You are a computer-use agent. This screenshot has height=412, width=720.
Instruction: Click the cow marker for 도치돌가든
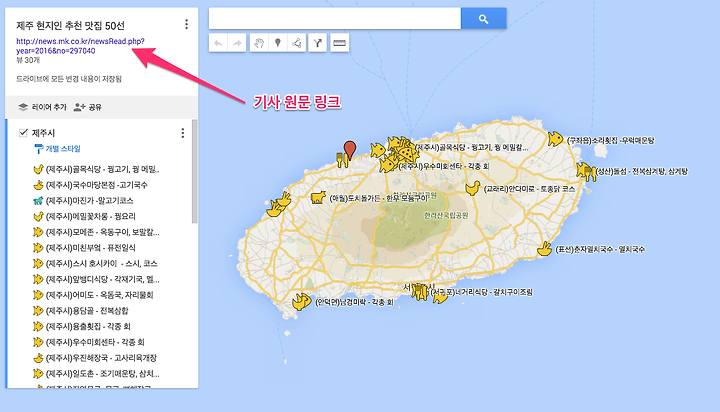coord(318,198)
